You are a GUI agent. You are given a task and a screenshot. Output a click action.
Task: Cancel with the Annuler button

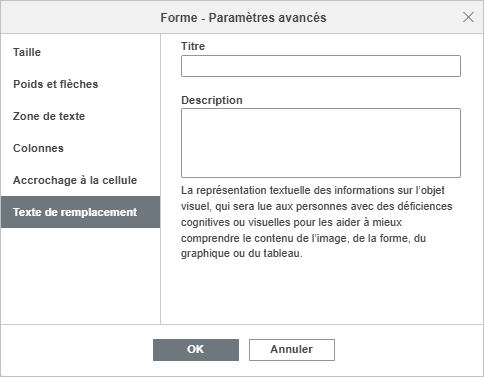point(292,350)
